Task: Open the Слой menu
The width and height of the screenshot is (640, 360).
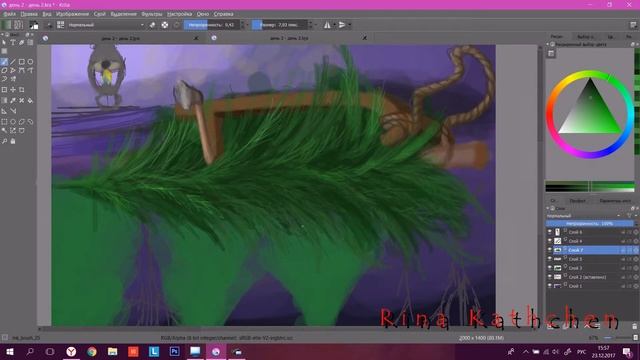Action: [100, 14]
